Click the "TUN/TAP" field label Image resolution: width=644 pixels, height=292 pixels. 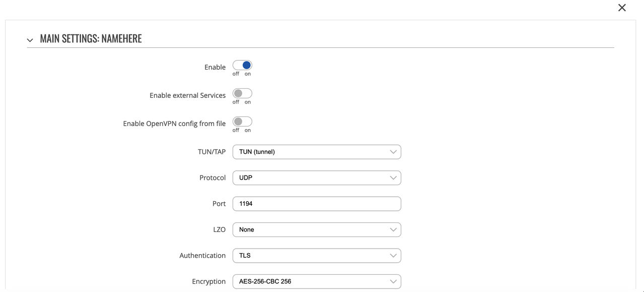click(211, 152)
